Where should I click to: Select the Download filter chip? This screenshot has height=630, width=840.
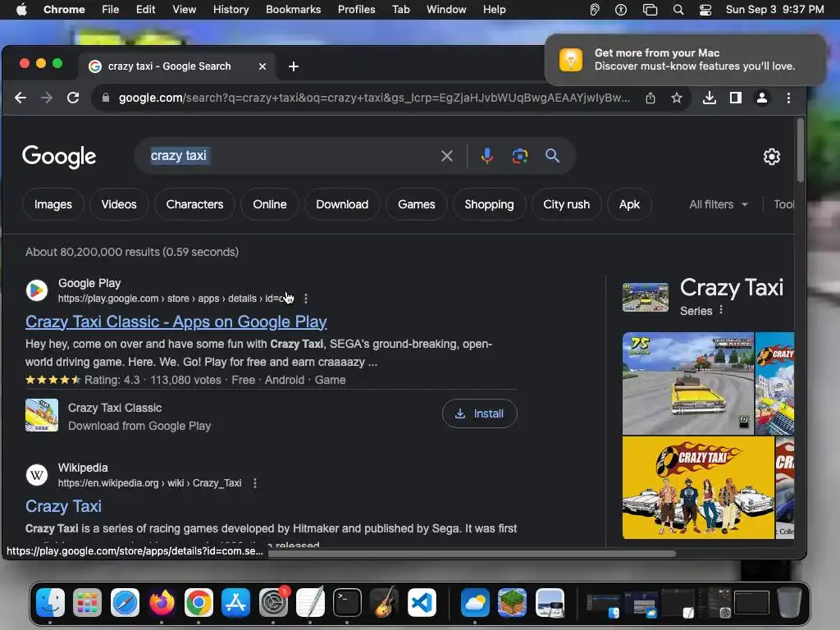[x=342, y=204]
